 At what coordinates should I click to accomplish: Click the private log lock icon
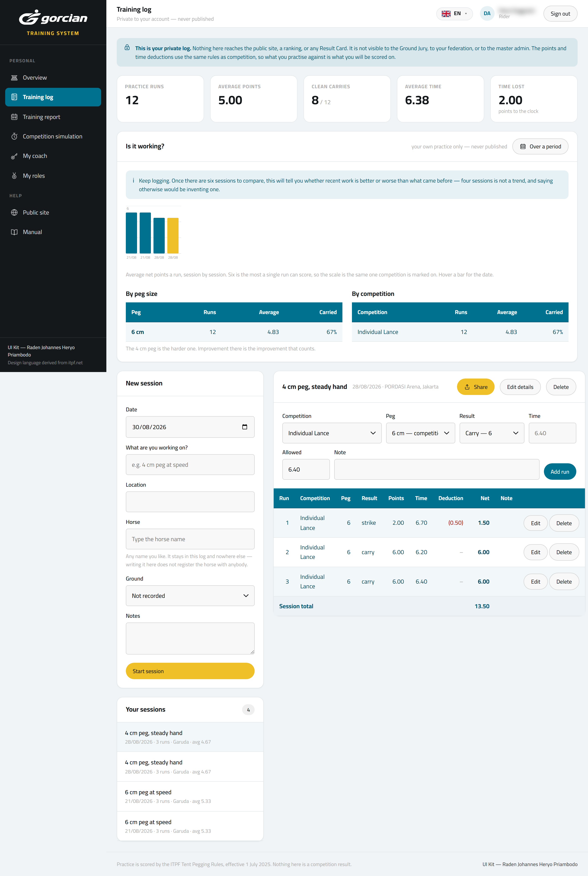127,48
